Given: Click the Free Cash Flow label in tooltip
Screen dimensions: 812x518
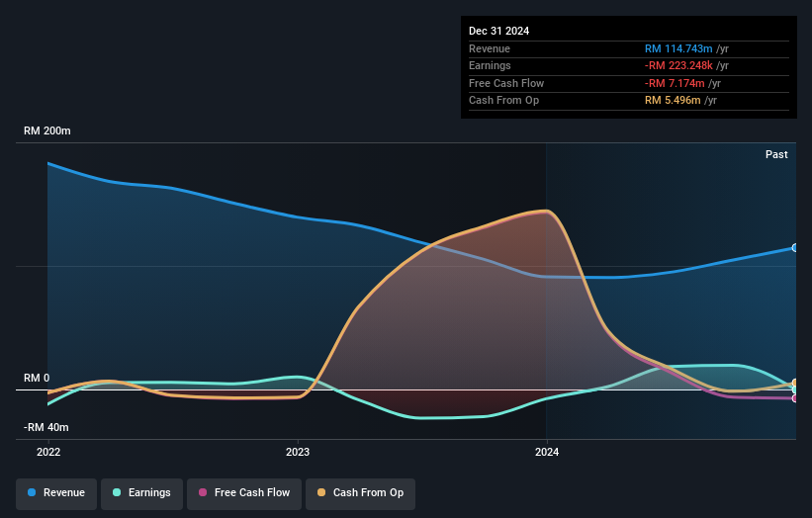Looking at the screenshot, I should (x=506, y=83).
